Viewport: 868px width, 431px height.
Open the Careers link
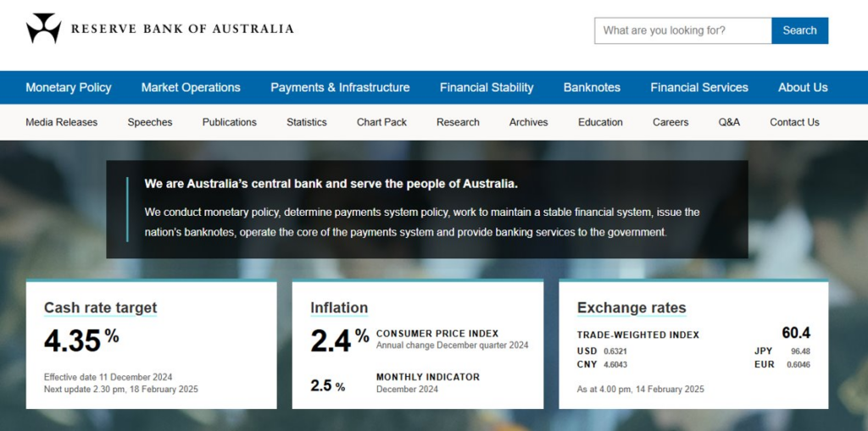[x=670, y=122]
